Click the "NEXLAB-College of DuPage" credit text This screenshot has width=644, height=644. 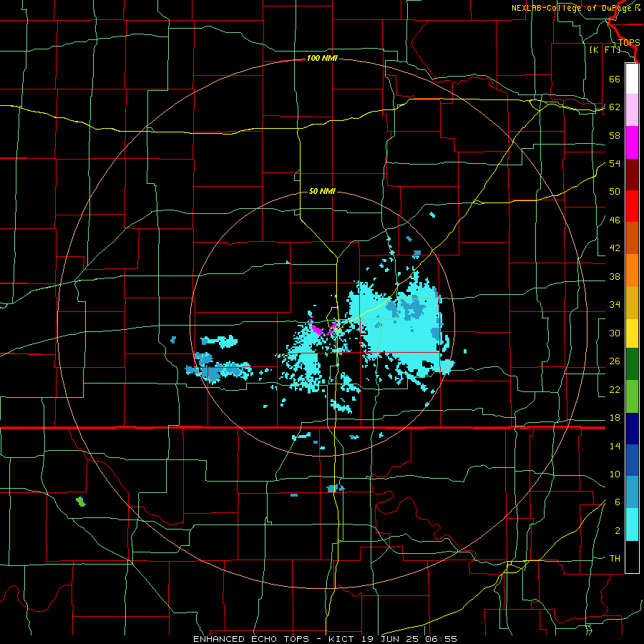point(572,8)
